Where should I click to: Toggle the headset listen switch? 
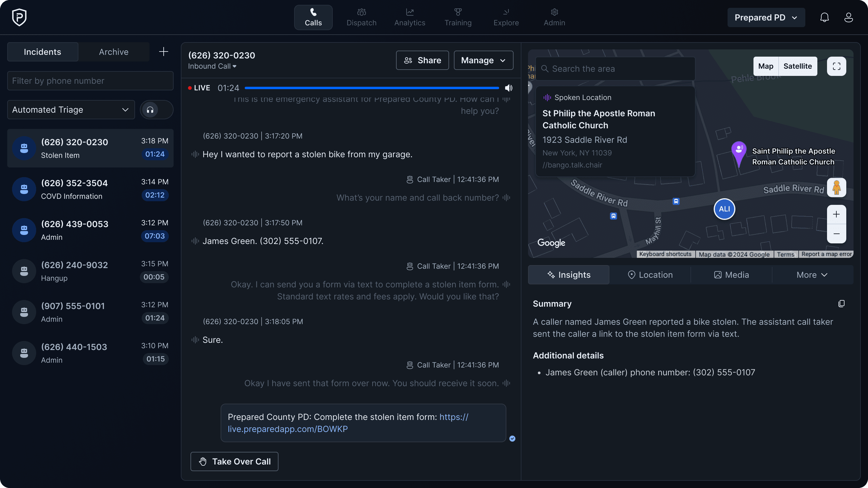(156, 110)
